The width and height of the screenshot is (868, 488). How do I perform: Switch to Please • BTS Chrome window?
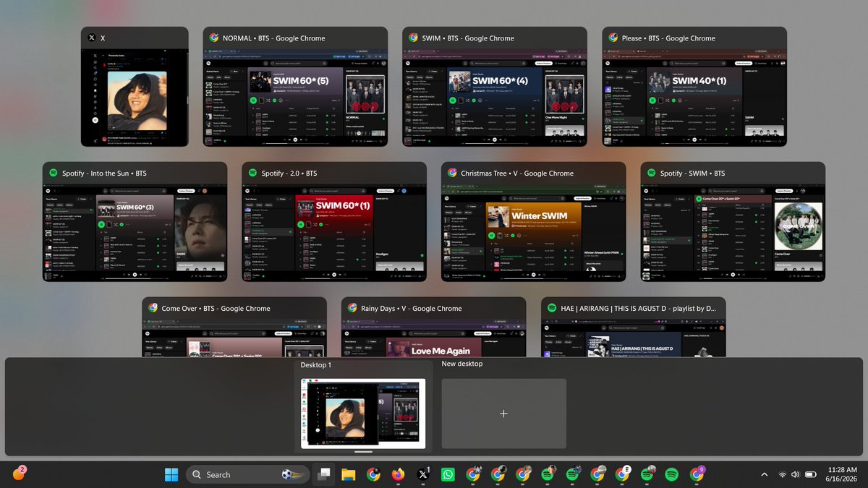[x=694, y=87]
